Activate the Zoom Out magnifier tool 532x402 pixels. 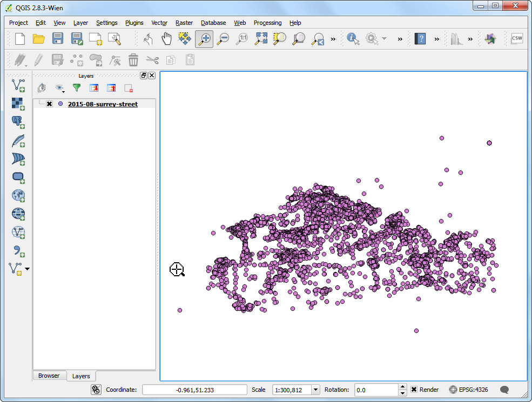[223, 39]
